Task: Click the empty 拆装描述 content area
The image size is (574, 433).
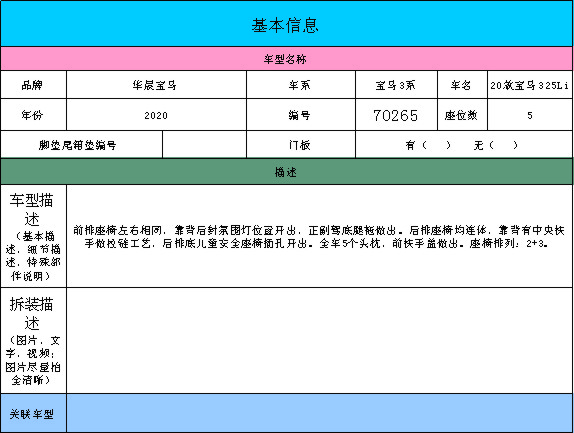Action: point(319,340)
